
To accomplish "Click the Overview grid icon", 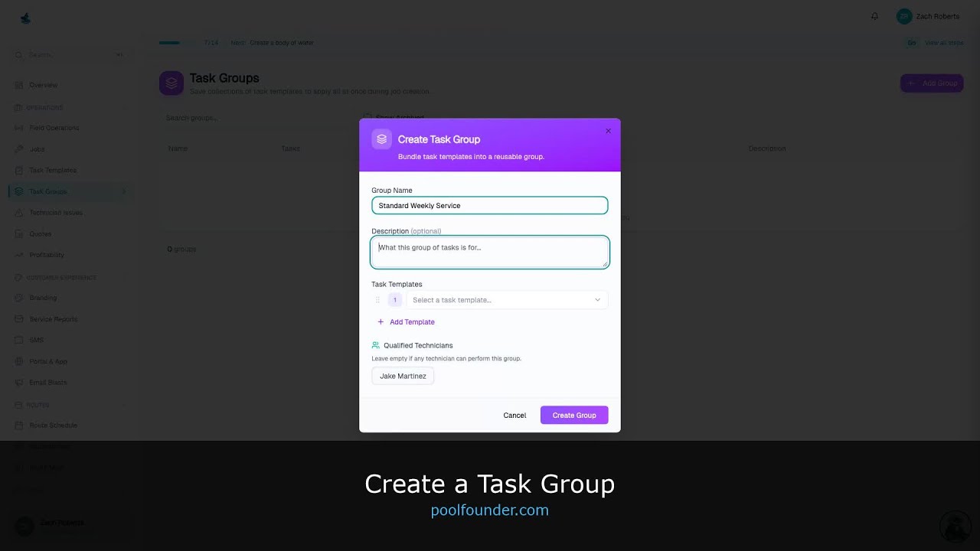I will pos(19,85).
